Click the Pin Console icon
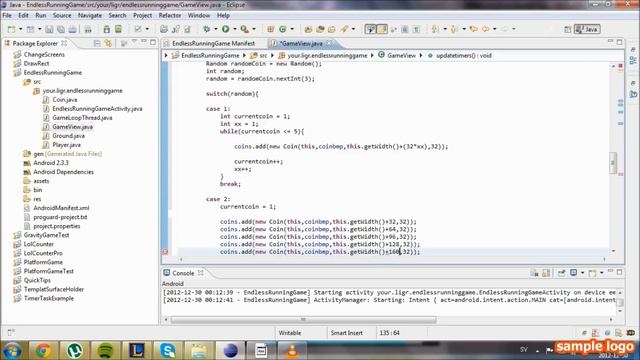This screenshot has height=360, width=640. pos(562,273)
